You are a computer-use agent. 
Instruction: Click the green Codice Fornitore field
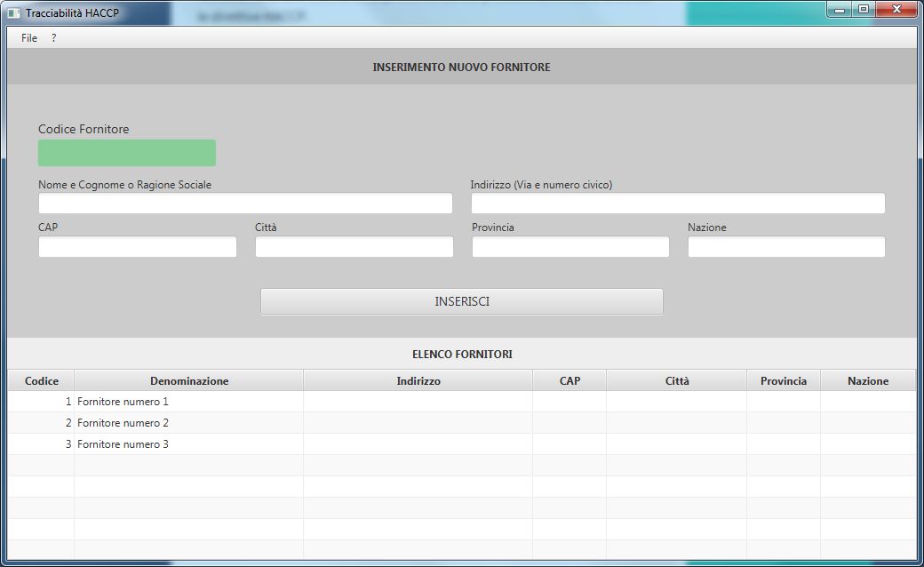pos(127,153)
